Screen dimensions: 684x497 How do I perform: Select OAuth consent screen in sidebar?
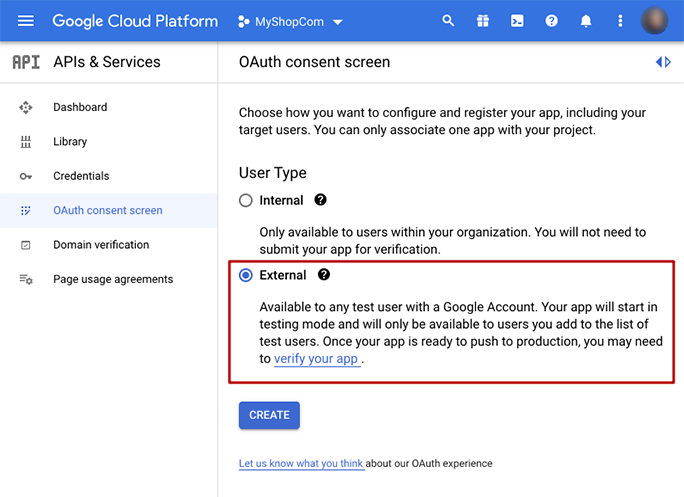tap(108, 210)
